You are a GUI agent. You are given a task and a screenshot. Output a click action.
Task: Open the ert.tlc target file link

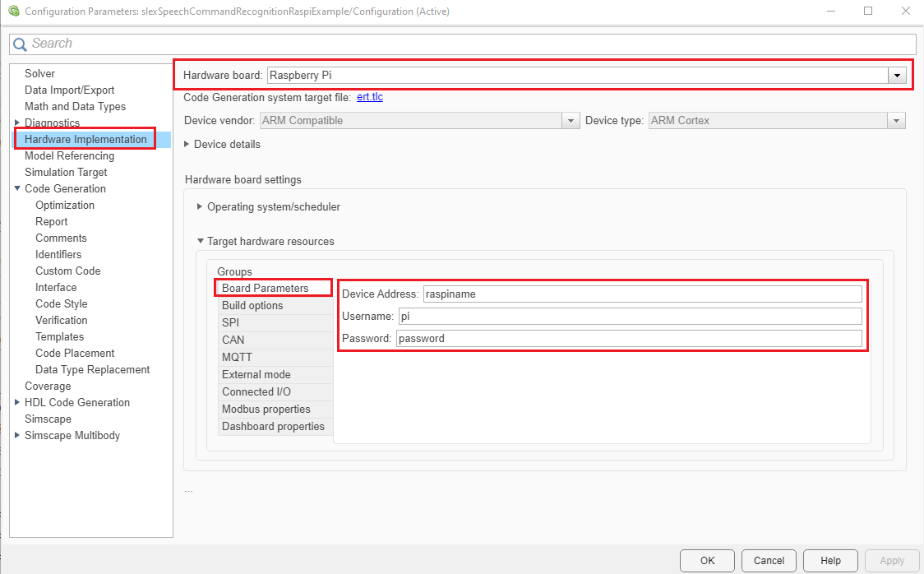coord(369,97)
